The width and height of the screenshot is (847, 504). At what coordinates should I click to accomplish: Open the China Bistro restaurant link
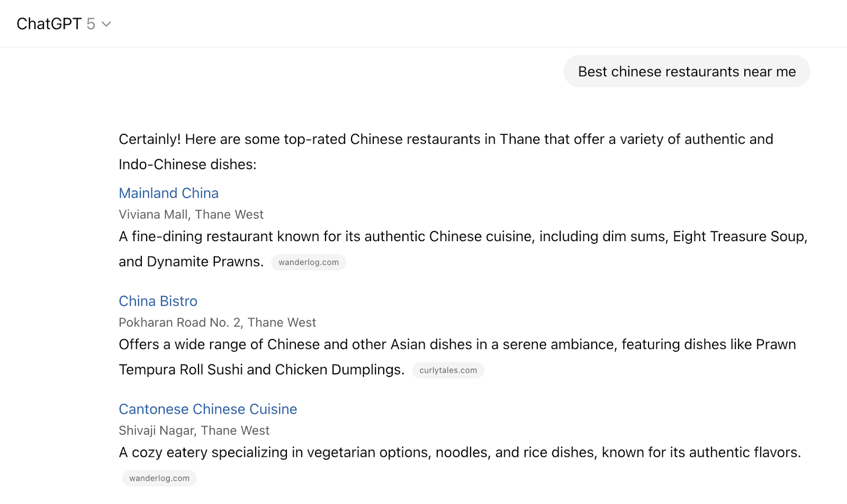click(x=158, y=301)
